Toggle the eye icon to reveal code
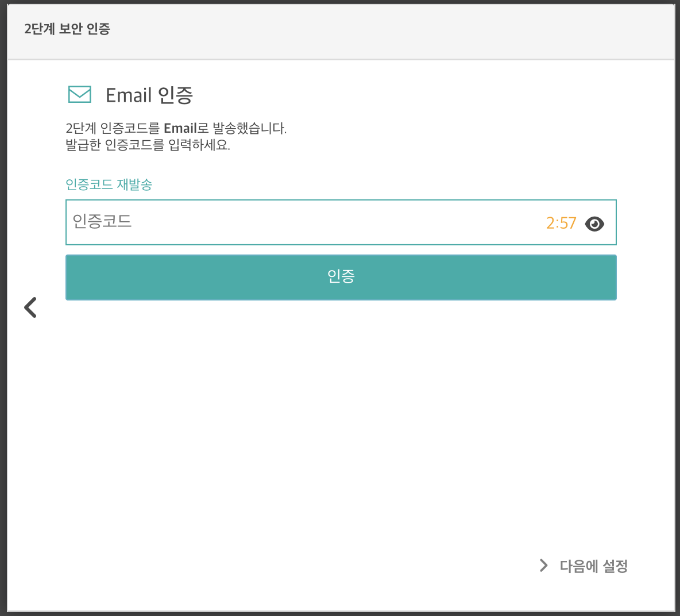The width and height of the screenshot is (680, 616). (594, 224)
